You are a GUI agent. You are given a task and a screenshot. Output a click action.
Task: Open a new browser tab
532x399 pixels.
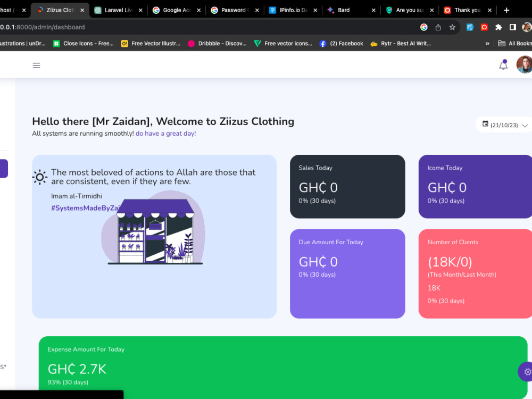click(x=506, y=10)
